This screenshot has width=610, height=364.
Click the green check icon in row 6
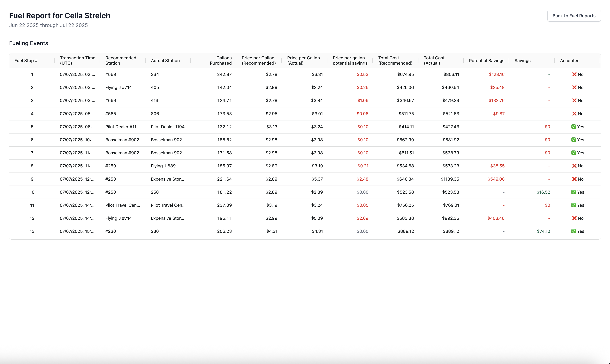pyautogui.click(x=574, y=140)
